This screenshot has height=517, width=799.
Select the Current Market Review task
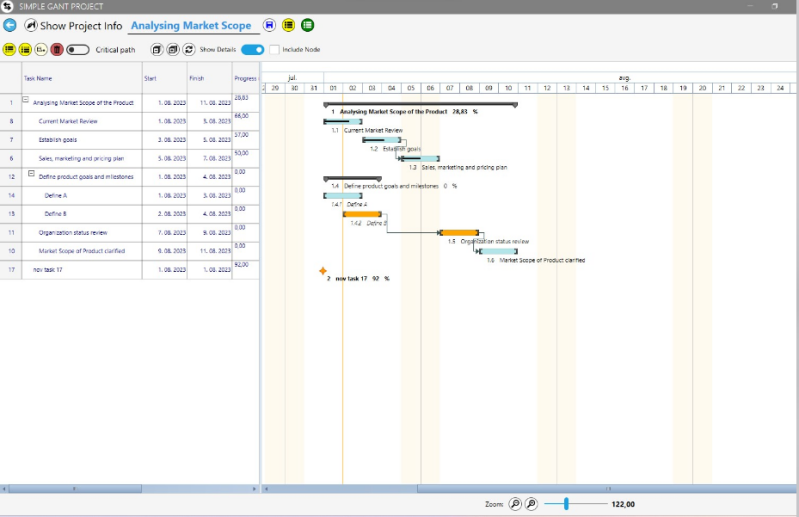pyautogui.click(x=68, y=121)
